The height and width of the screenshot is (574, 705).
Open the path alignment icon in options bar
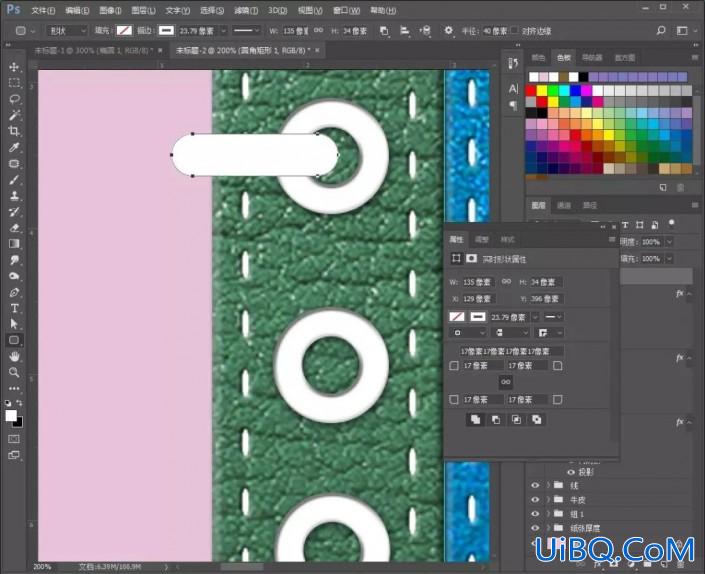pos(404,31)
